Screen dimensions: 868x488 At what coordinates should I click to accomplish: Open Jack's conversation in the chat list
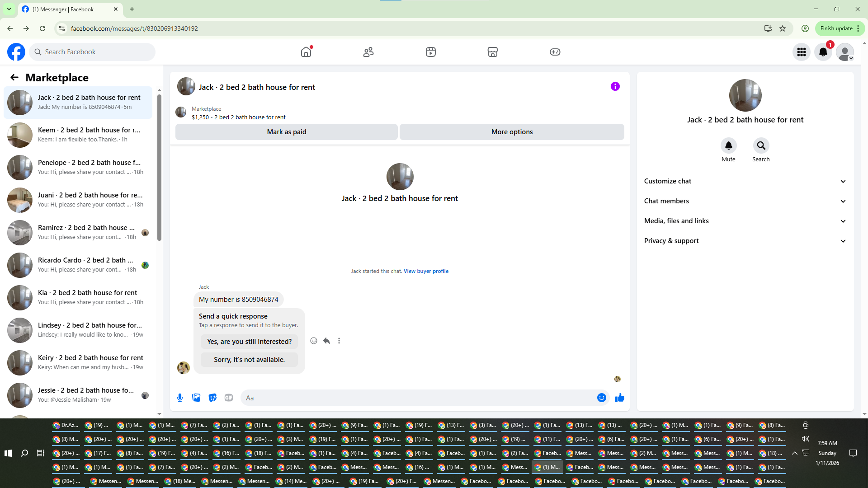click(x=78, y=103)
